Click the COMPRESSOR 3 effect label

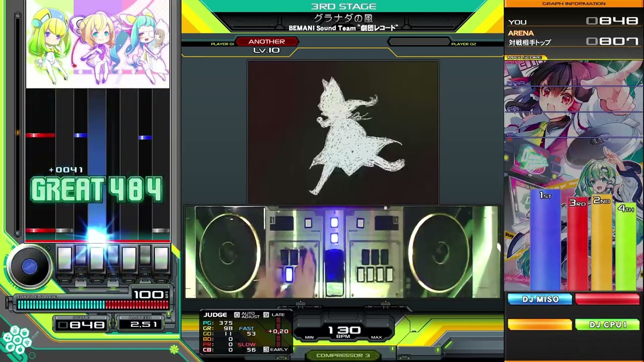click(x=343, y=355)
